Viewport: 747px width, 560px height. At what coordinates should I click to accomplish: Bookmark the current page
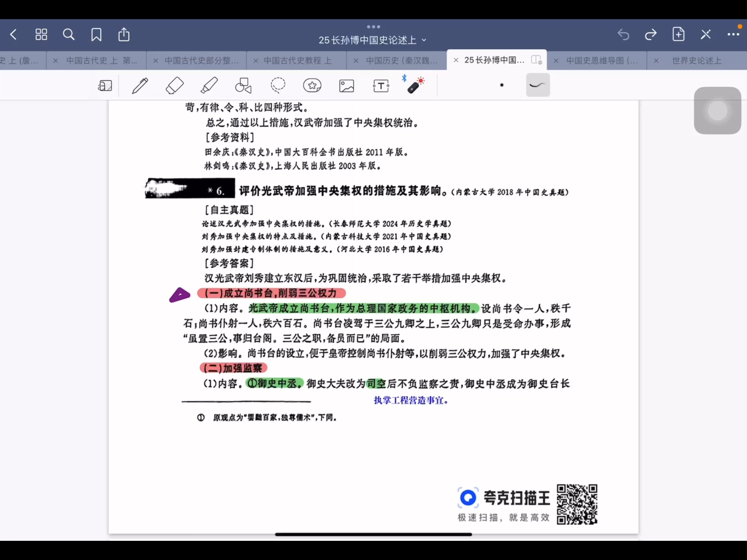pos(96,34)
